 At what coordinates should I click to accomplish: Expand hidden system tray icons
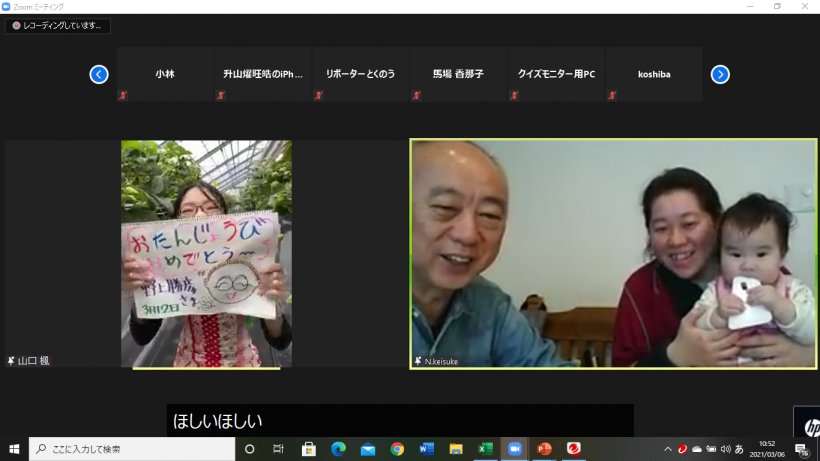tap(667, 449)
